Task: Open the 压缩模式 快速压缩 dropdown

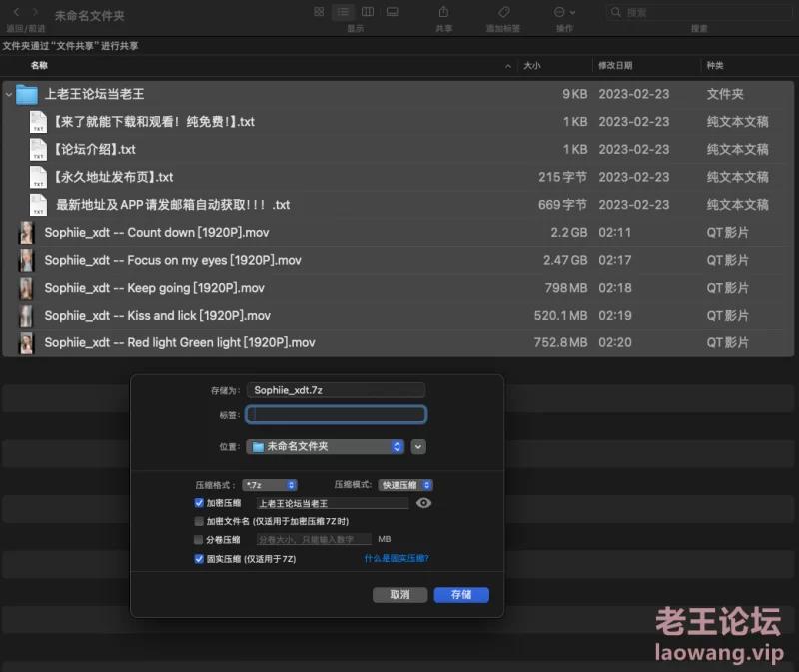Action: (403, 485)
